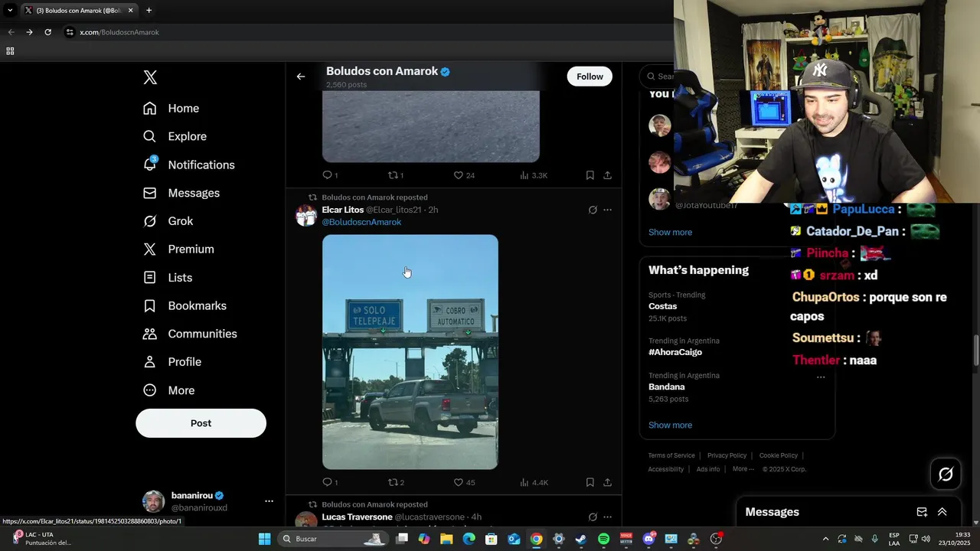Like the post showing 24 likes
This screenshot has width=980, height=551.
464,175
